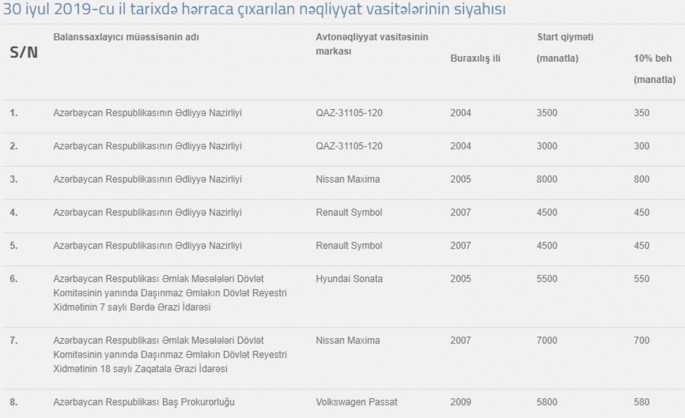Click the 5800 start price value
685x418 pixels.
click(x=547, y=401)
